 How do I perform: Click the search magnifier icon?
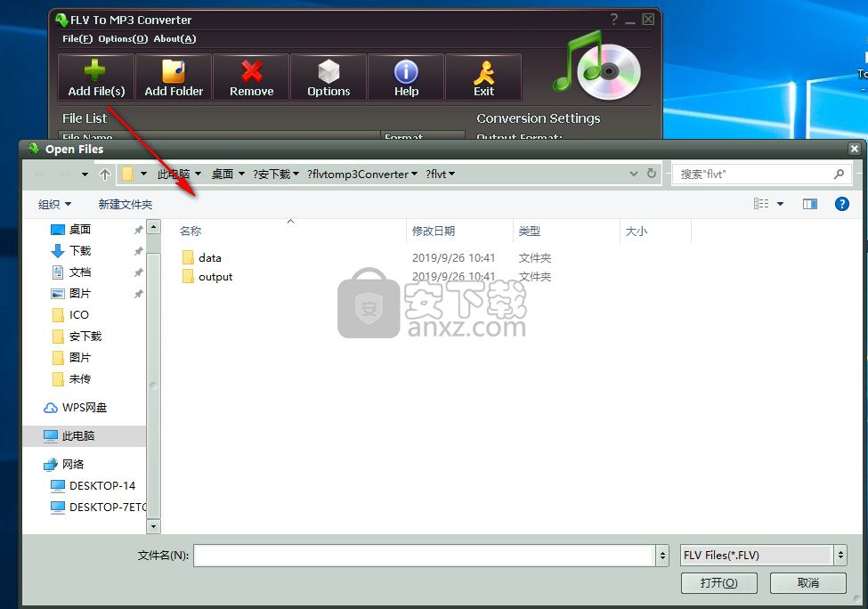coord(840,175)
